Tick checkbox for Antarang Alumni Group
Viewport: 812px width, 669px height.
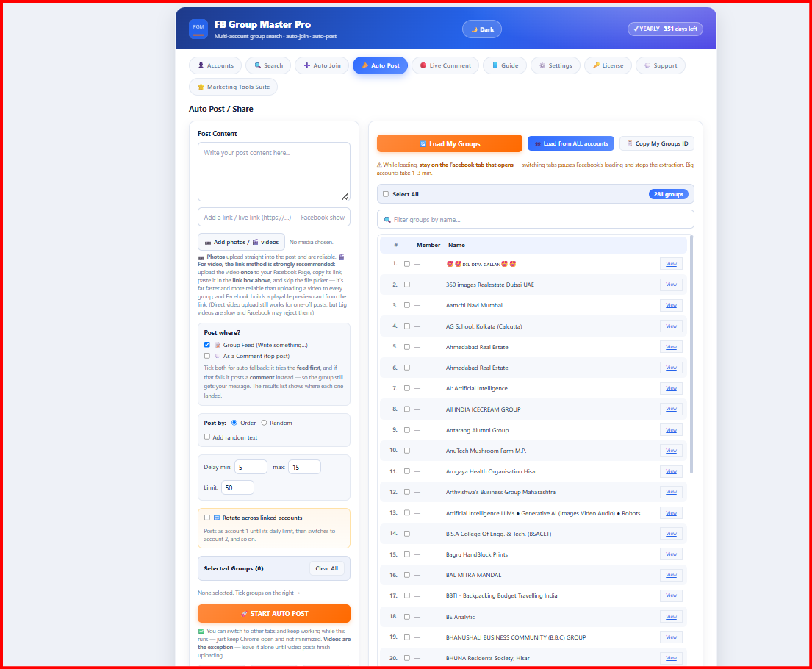[407, 430]
